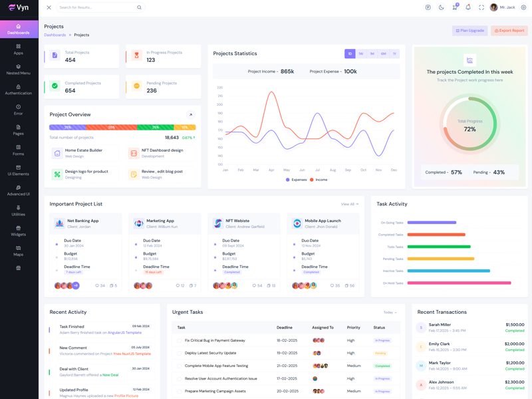Open the settings gear in top bar
The height and width of the screenshot is (399, 532).
523,7
